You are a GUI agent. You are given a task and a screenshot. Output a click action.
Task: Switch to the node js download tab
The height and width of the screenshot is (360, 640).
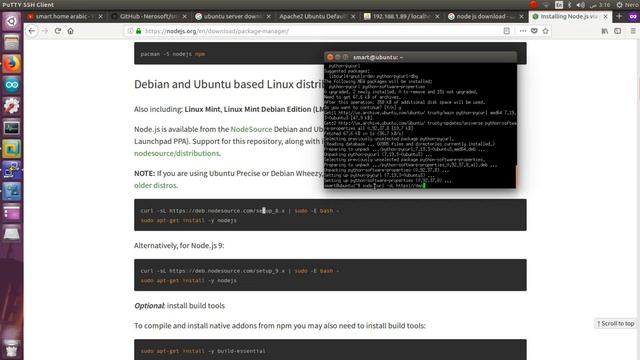485,16
